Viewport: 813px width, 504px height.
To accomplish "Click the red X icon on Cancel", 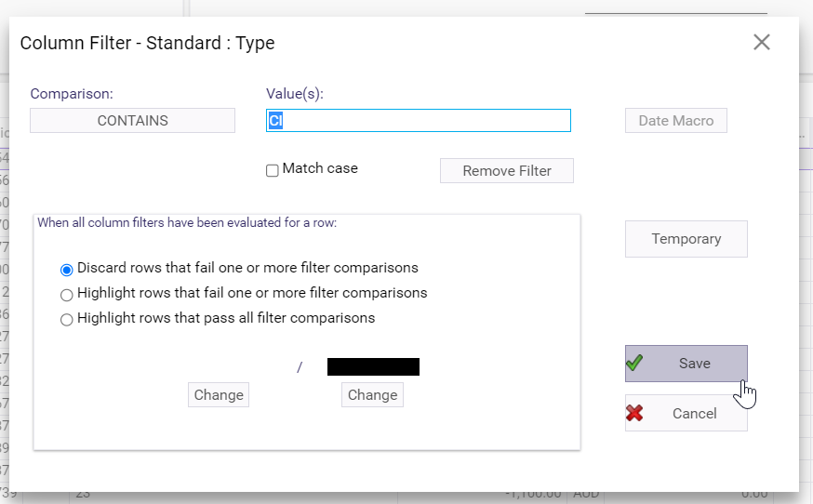I will [634, 413].
